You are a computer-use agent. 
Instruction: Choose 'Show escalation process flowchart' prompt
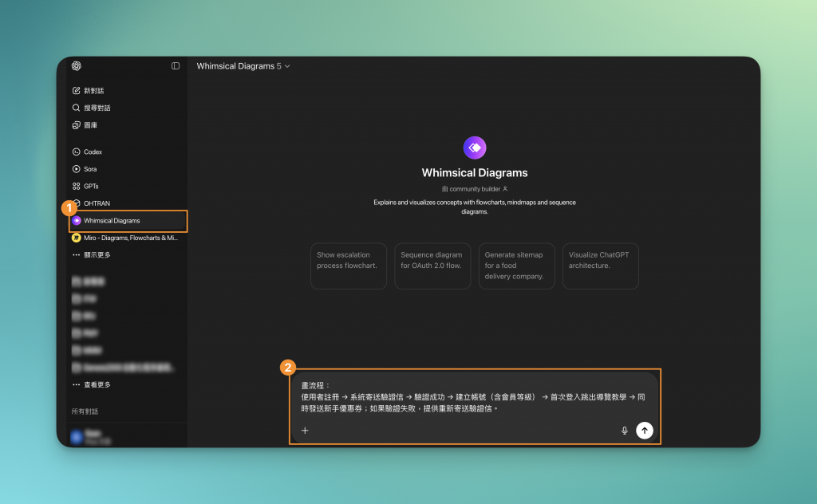(349, 266)
